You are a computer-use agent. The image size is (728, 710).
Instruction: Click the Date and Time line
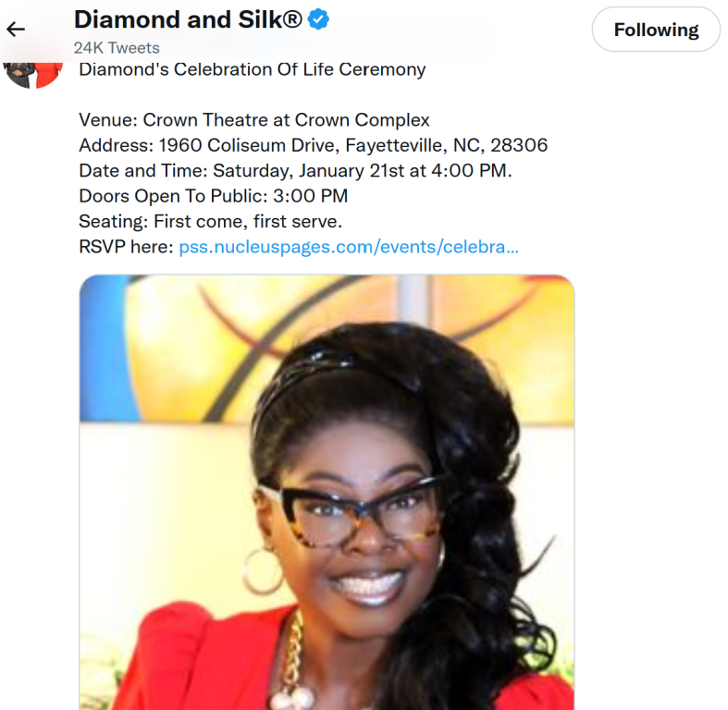click(x=295, y=171)
